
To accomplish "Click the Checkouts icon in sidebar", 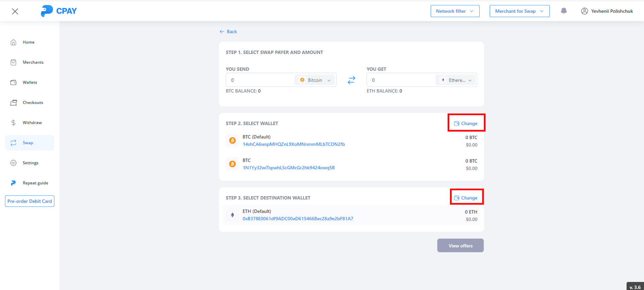I will tap(13, 103).
